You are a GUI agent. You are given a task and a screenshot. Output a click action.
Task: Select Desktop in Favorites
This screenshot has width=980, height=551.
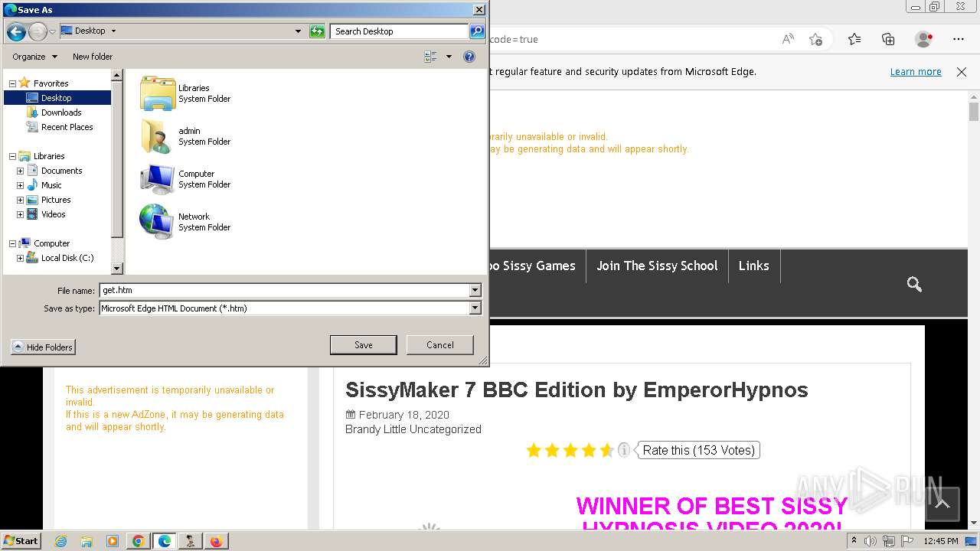pos(57,98)
